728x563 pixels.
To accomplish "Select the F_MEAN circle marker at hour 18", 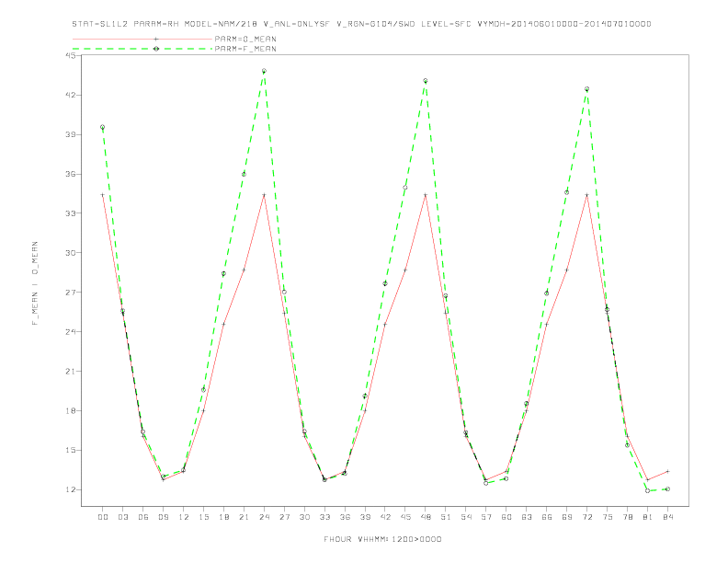I will [223, 273].
